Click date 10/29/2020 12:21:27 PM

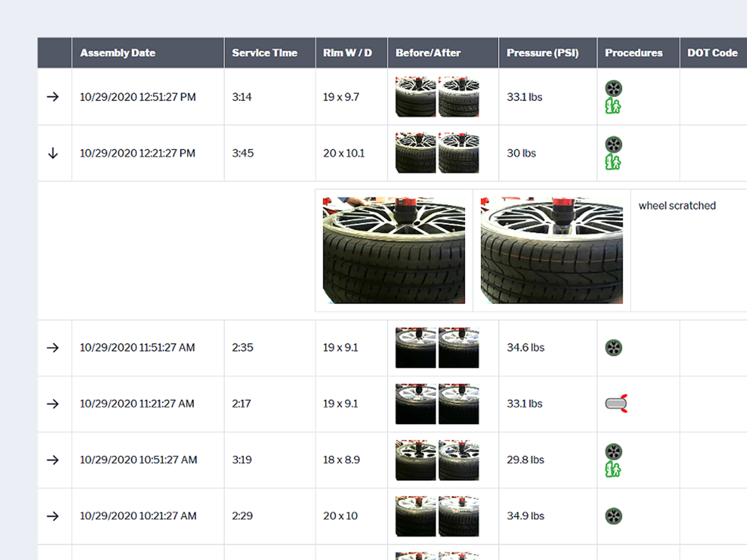(137, 153)
